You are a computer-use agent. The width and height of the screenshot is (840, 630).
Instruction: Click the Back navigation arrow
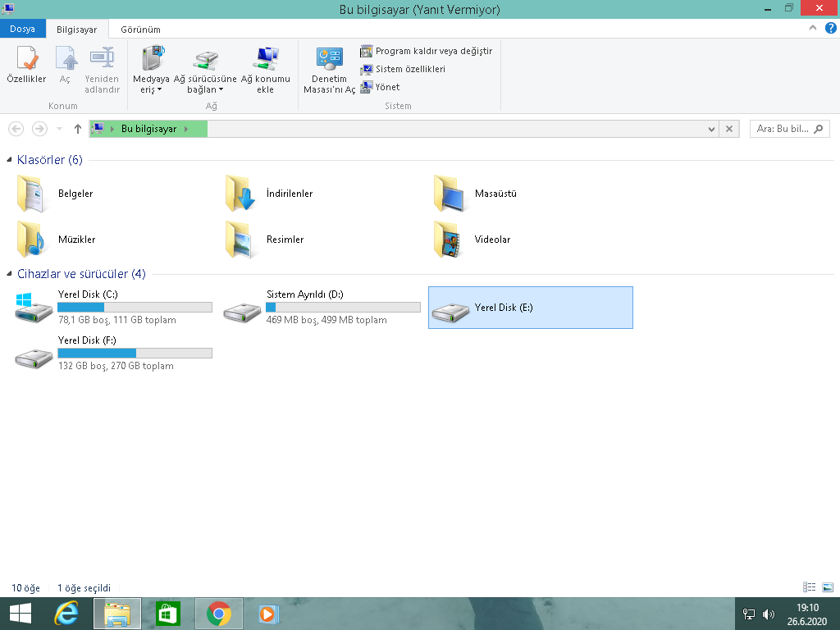[x=16, y=129]
